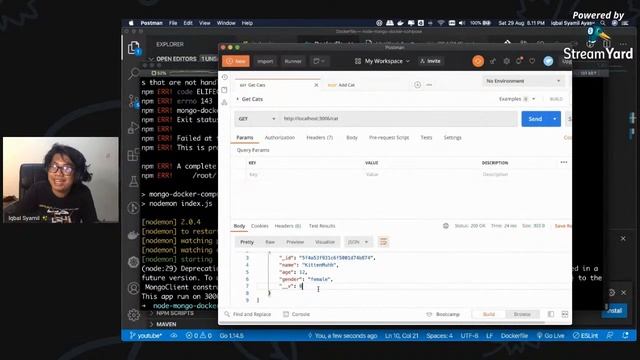
Task: Open the No Environment dropdown
Action: [x=523, y=81]
